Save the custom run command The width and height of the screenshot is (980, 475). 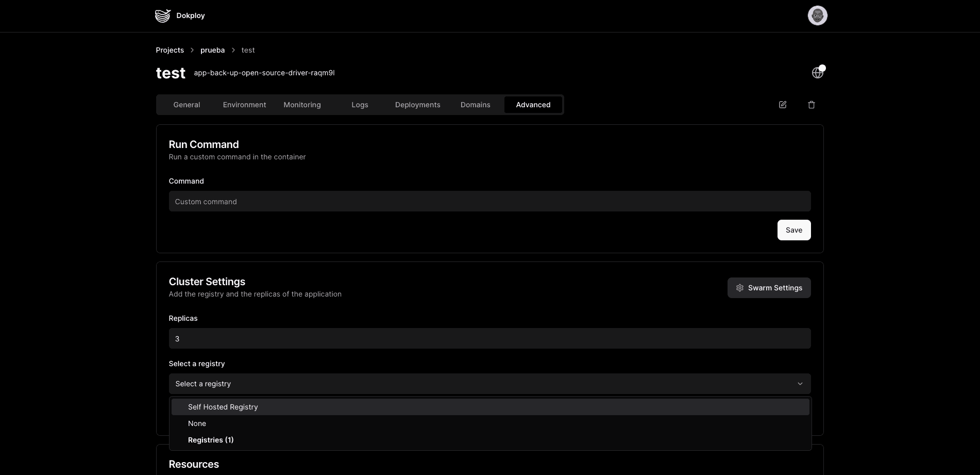(x=793, y=230)
